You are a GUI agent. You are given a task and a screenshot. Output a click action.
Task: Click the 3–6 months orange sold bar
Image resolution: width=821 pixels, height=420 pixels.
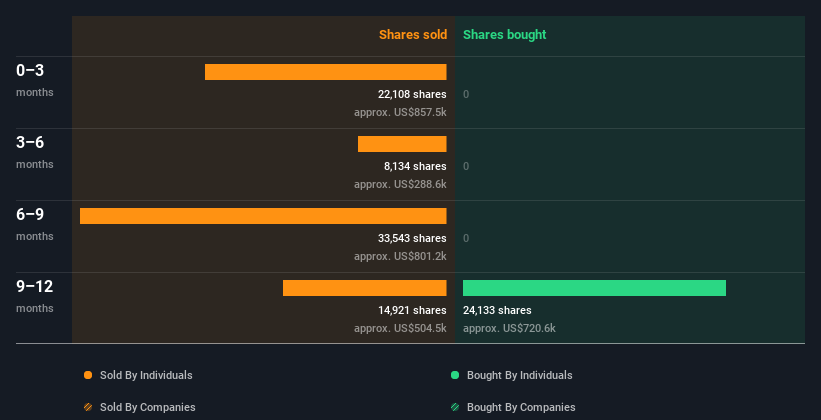402,144
